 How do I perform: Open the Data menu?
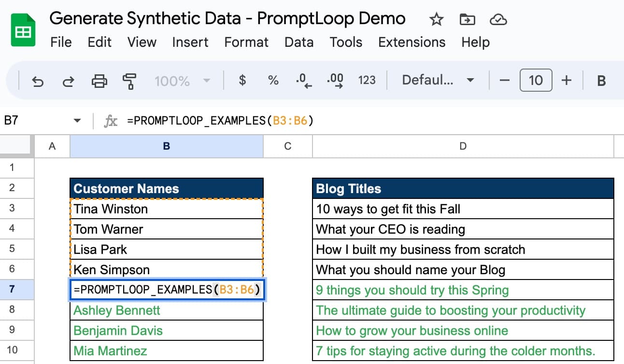(299, 42)
